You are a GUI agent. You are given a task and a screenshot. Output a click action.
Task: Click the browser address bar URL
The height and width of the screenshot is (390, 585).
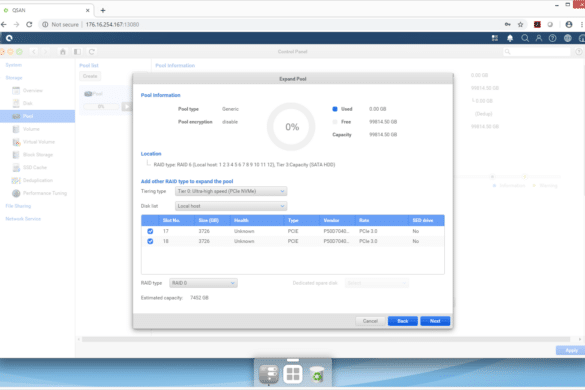click(x=112, y=25)
